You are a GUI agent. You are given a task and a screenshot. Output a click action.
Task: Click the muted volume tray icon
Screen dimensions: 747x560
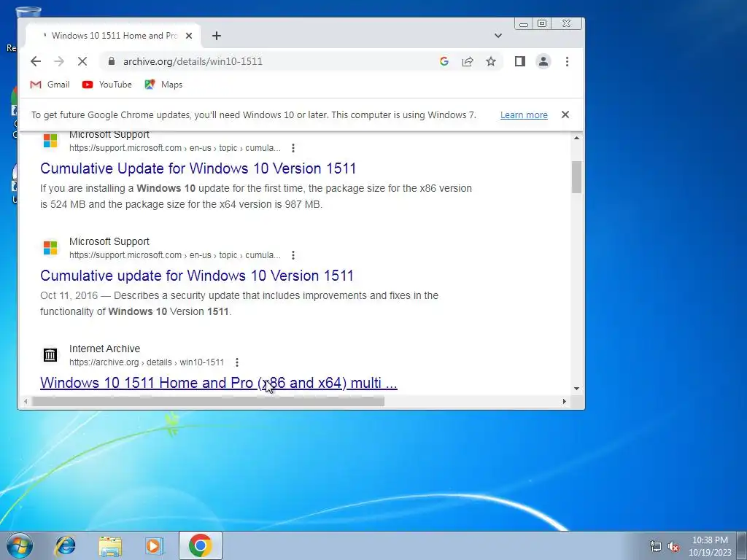673,546
